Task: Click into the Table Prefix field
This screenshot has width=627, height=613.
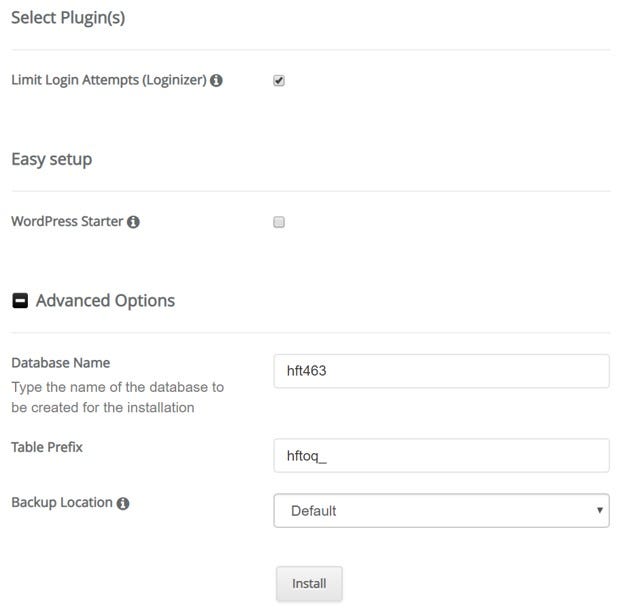Action: pos(441,455)
